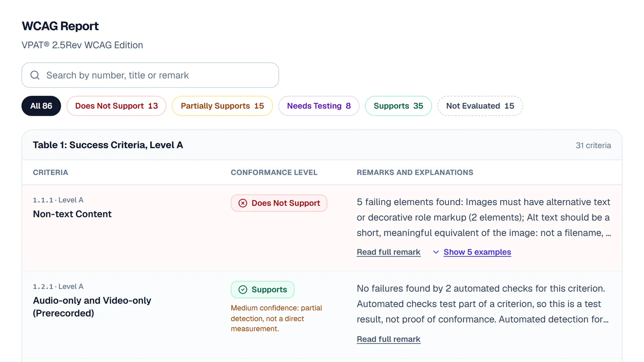Click the REMARKS AND EXPLANATIONS column header
The height and width of the screenshot is (362, 644).
pyautogui.click(x=415, y=173)
